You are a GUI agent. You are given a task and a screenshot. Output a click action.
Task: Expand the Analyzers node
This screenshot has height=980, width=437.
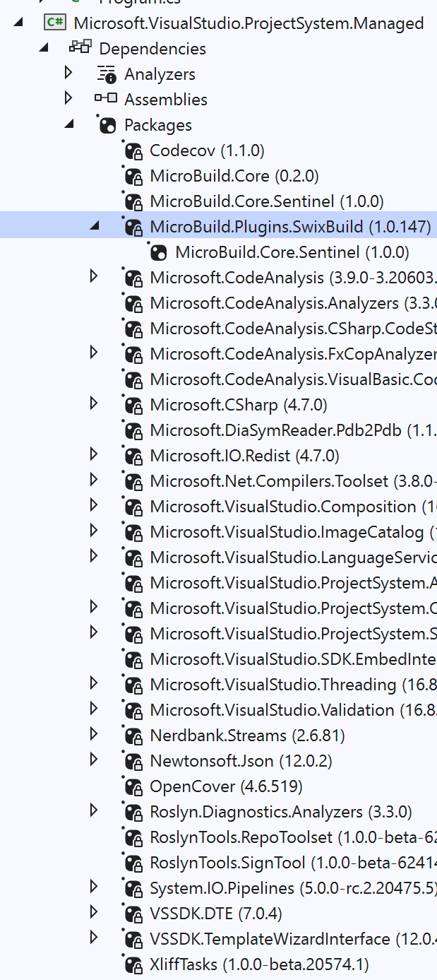67,74
